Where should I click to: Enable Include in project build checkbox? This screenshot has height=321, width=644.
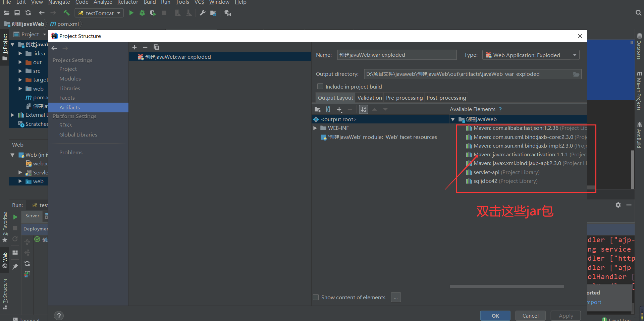coord(320,87)
